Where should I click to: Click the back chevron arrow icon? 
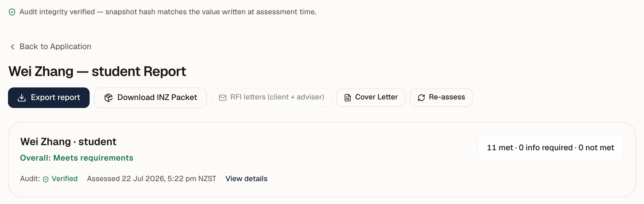tap(13, 47)
